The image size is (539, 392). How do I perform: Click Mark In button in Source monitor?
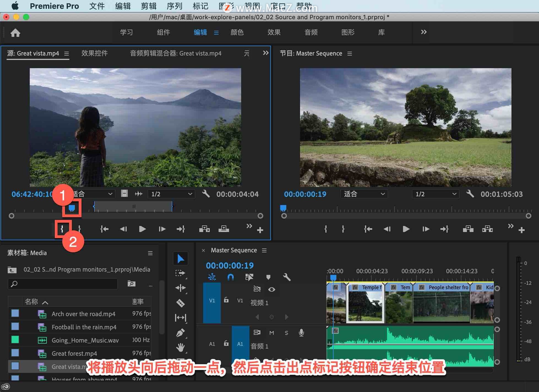click(62, 229)
